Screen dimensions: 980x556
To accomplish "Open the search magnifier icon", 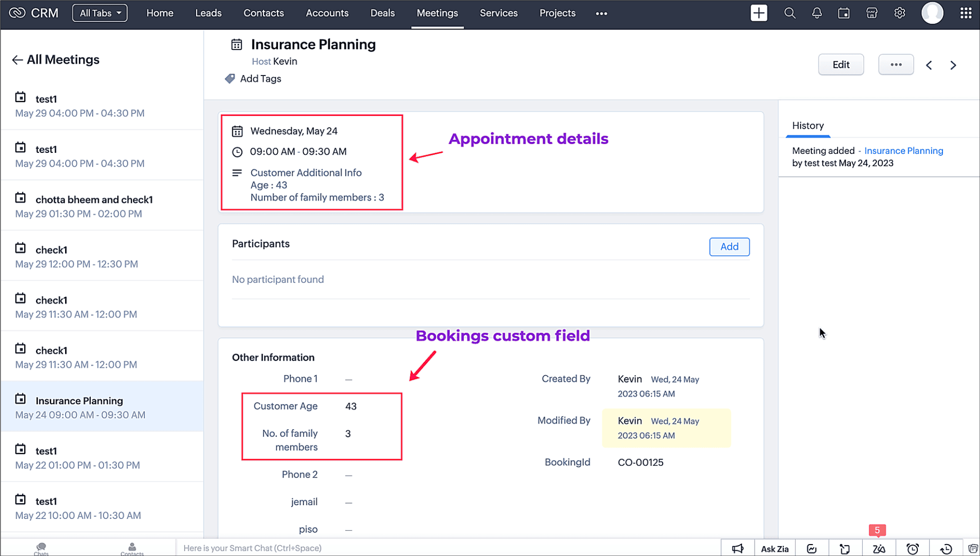I will (x=790, y=13).
